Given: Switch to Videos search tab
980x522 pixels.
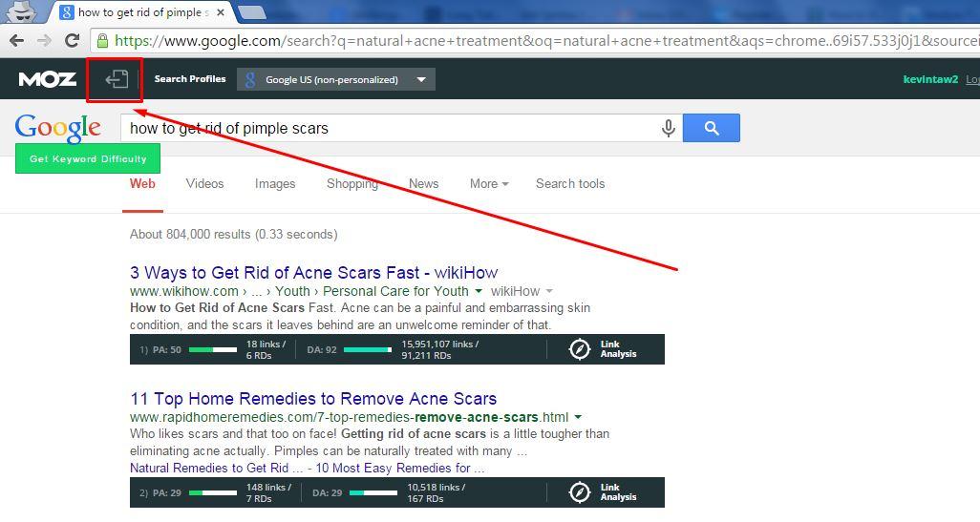Looking at the screenshot, I should pos(204,183).
